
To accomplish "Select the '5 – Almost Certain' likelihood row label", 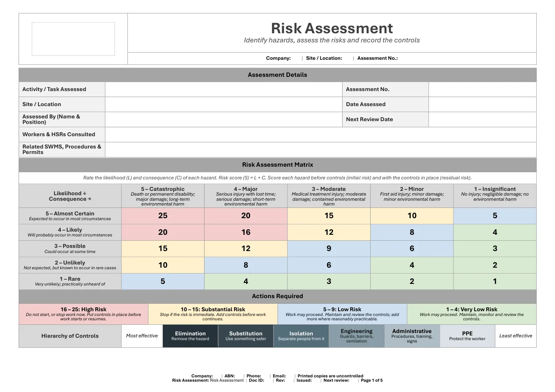I will (70, 216).
